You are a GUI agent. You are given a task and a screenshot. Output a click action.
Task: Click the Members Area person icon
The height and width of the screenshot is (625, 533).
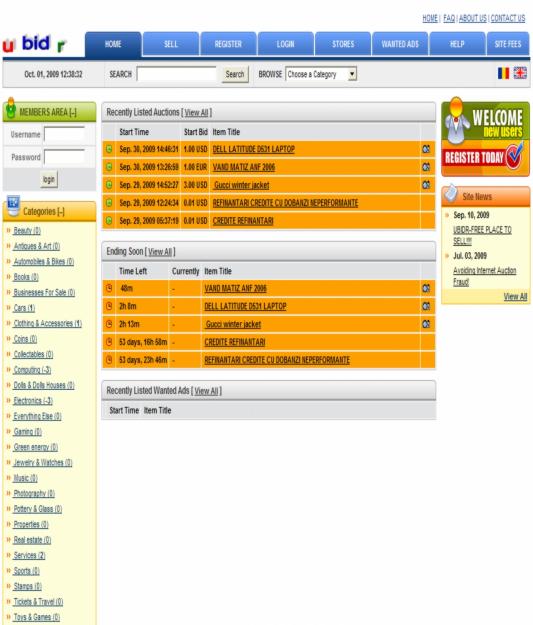[11, 108]
